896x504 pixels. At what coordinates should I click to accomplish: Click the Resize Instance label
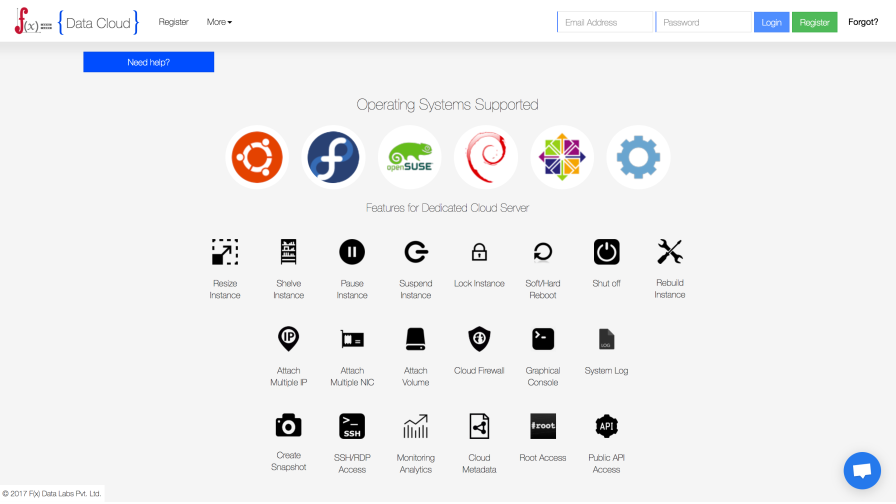(225, 289)
